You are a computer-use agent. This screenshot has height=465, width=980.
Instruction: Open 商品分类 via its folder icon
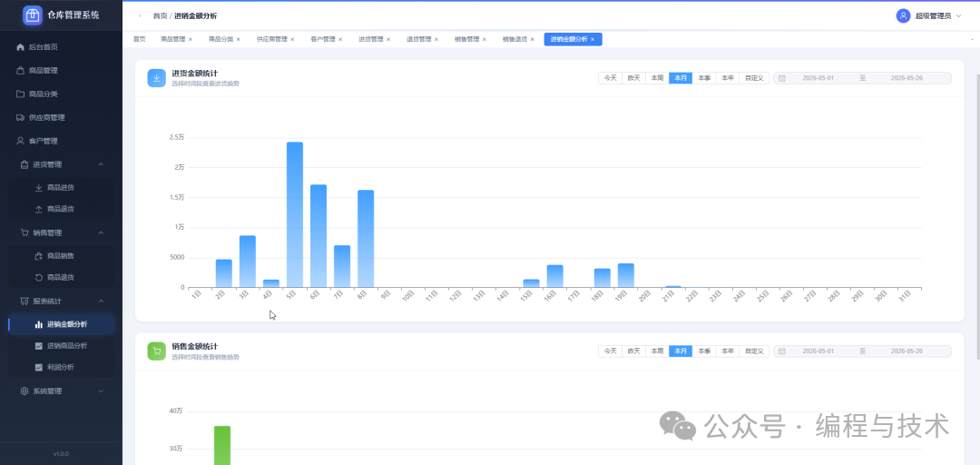pos(20,94)
